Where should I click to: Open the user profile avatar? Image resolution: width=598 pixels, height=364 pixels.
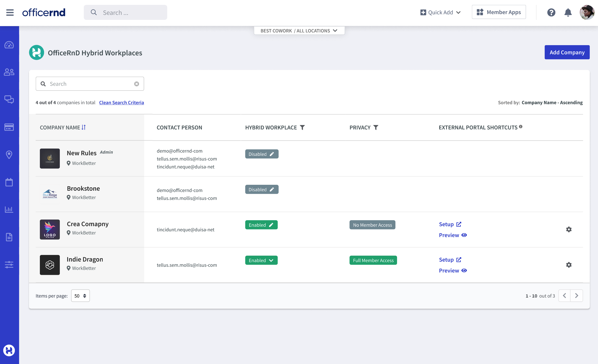(587, 12)
